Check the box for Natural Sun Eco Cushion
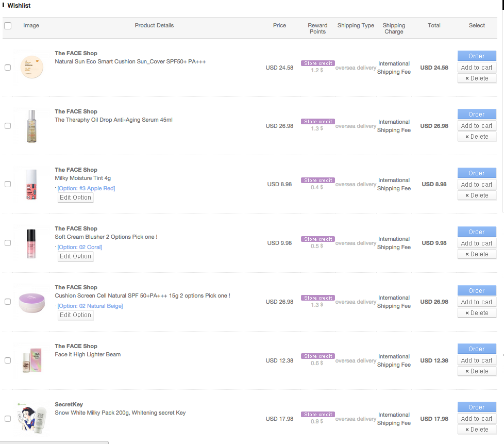Image resolution: width=504 pixels, height=444 pixels. point(8,68)
